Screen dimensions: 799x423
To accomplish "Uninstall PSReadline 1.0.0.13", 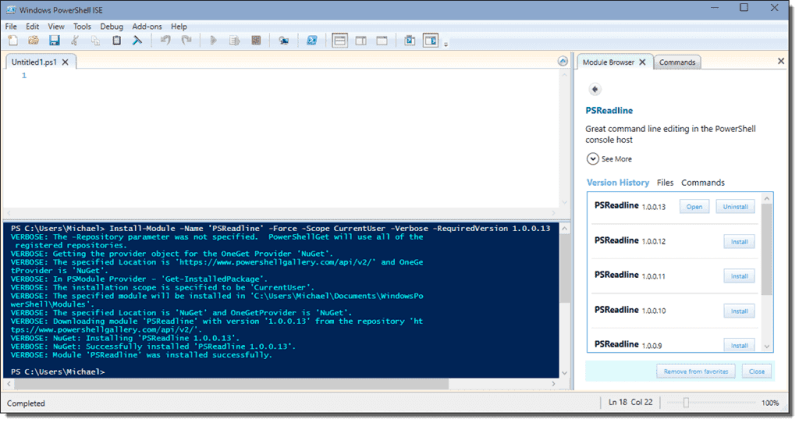I will pos(735,207).
